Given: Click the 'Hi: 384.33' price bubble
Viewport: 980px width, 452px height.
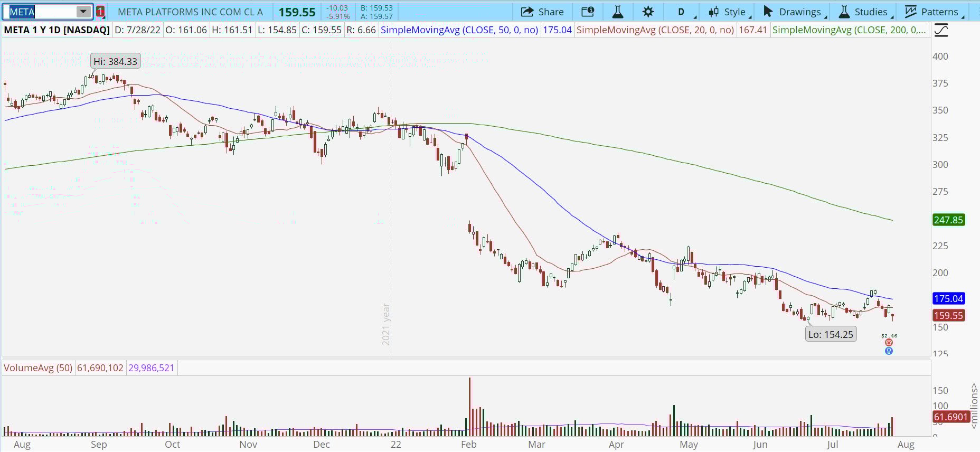Looking at the screenshot, I should coord(115,61).
